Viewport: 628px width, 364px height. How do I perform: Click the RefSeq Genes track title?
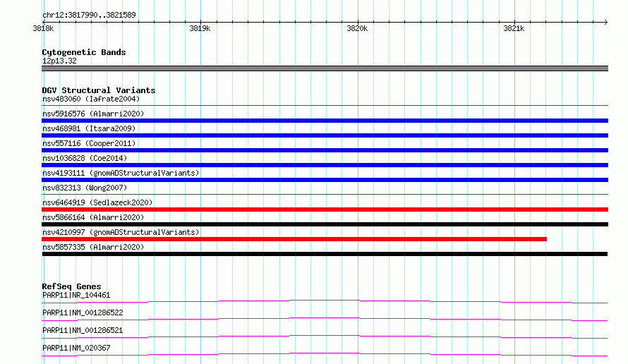click(x=71, y=286)
